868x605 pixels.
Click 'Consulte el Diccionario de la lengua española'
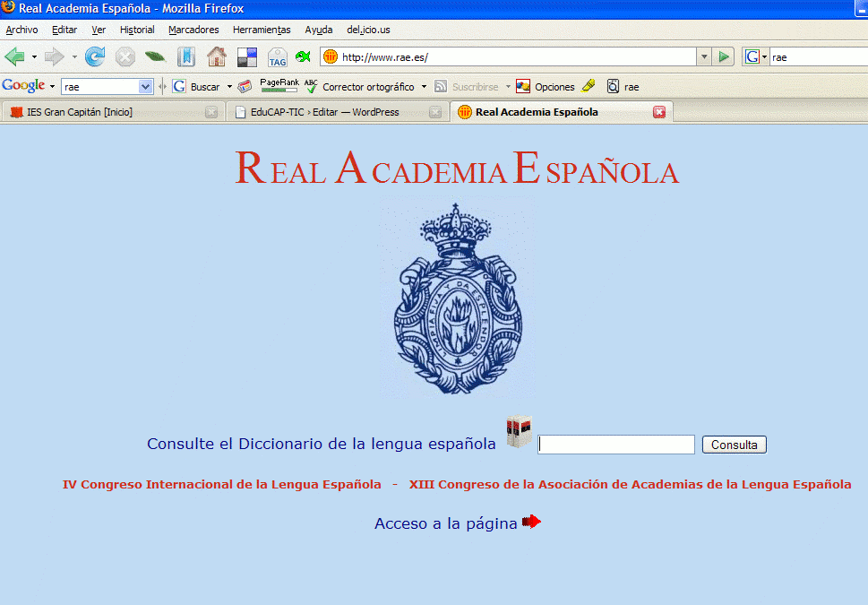click(x=321, y=444)
